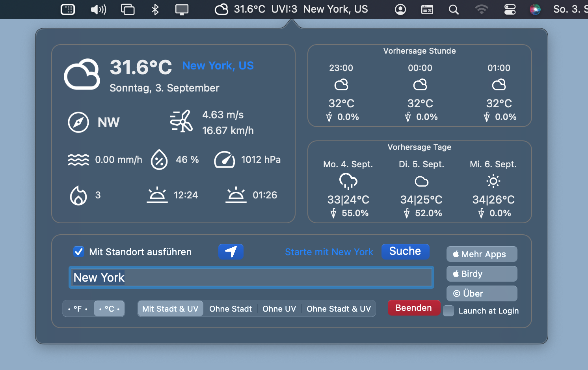The image size is (588, 370).
Task: Click the 1012 hPa pressure value
Action: (x=261, y=159)
